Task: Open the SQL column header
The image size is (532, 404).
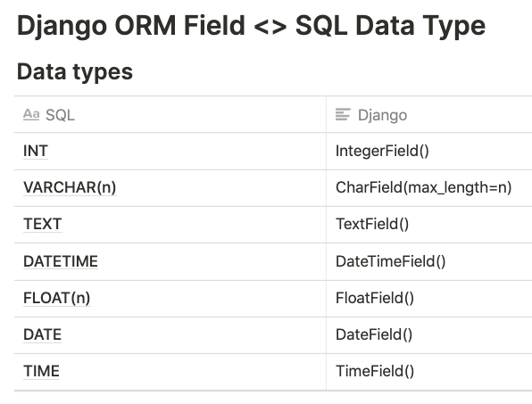Action: pyautogui.click(x=170, y=114)
